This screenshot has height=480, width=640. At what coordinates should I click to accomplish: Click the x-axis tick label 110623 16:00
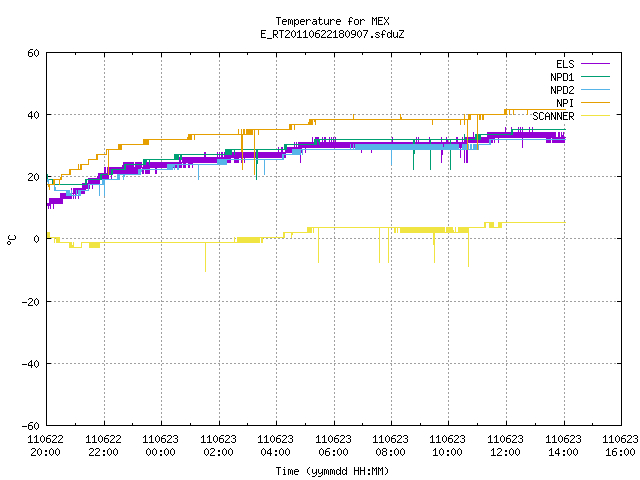click(x=620, y=446)
